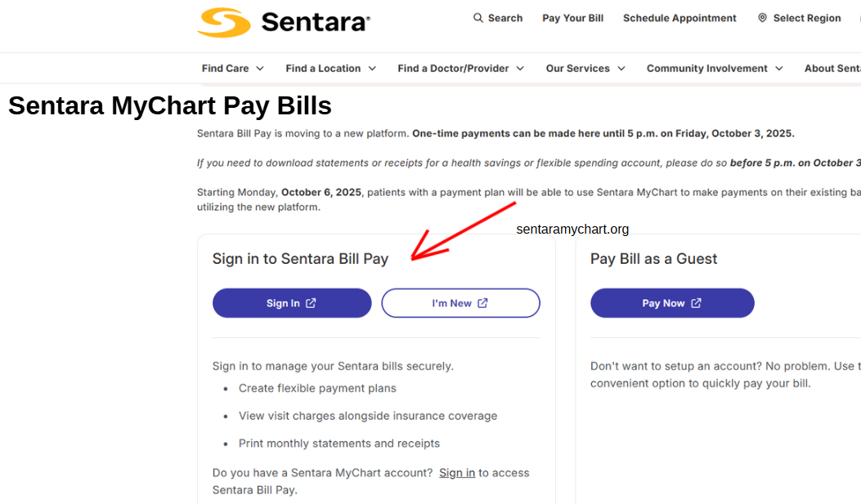Click the I'm New outlined button

click(x=460, y=303)
